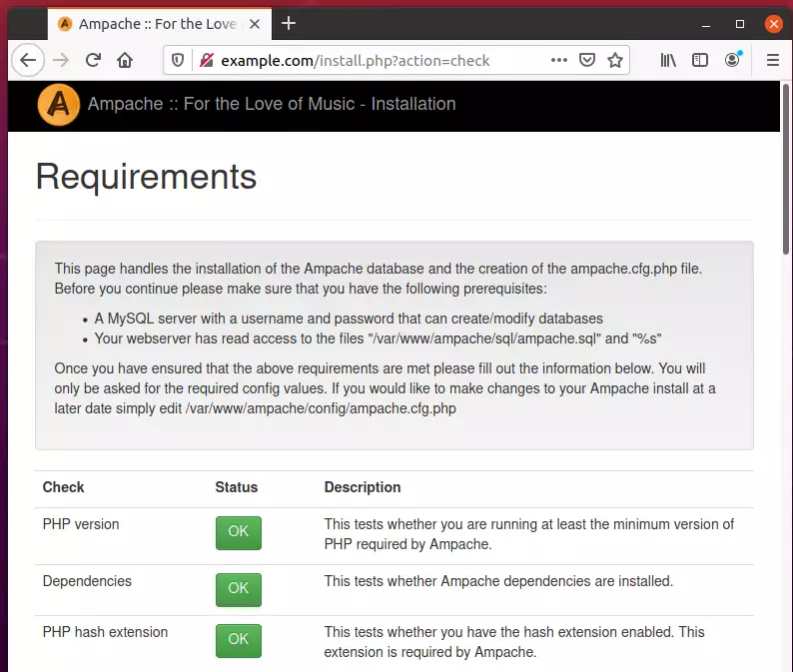Click the PHP version description text
Screen dimensions: 793x672
(x=528, y=534)
